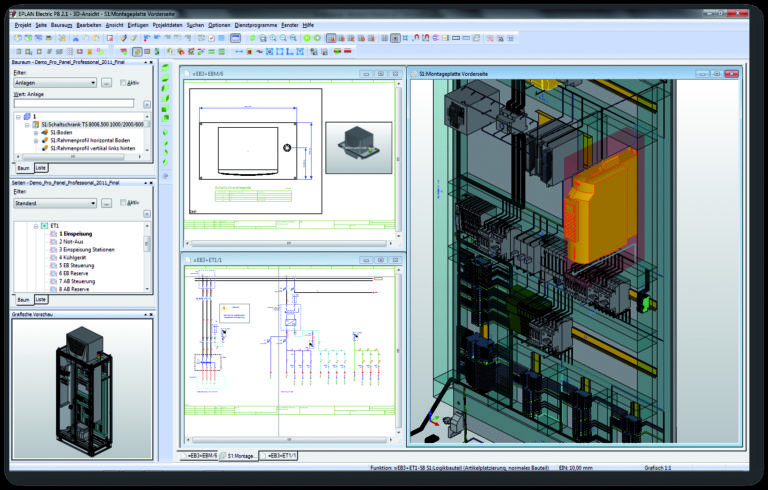Click the pink toolbar icon beside the magnets

tap(435, 38)
